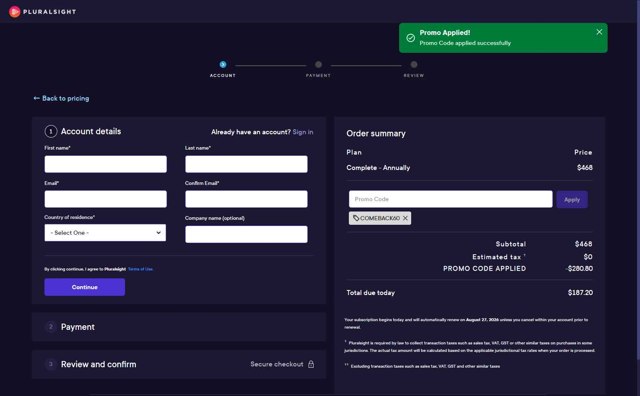The height and width of the screenshot is (396, 640).
Task: Remove the COMEBACK60 promo code tag
Action: (x=405, y=218)
